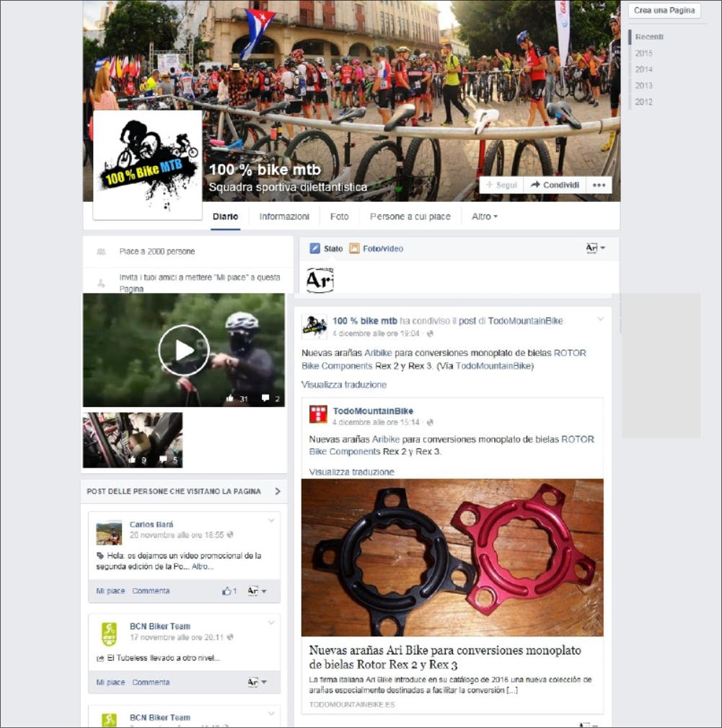The height and width of the screenshot is (728, 722).
Task: Open the bold TodoMountainBike page name
Action: coord(373,411)
